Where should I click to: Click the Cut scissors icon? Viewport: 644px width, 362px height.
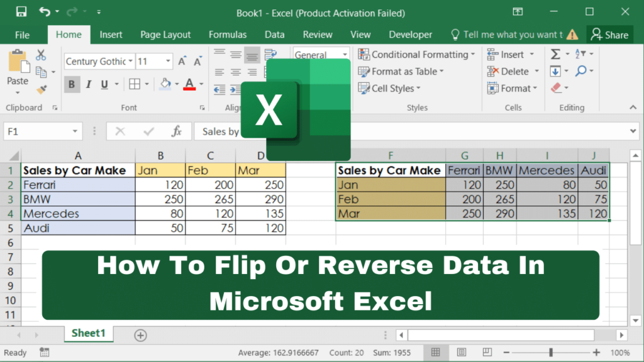point(41,55)
